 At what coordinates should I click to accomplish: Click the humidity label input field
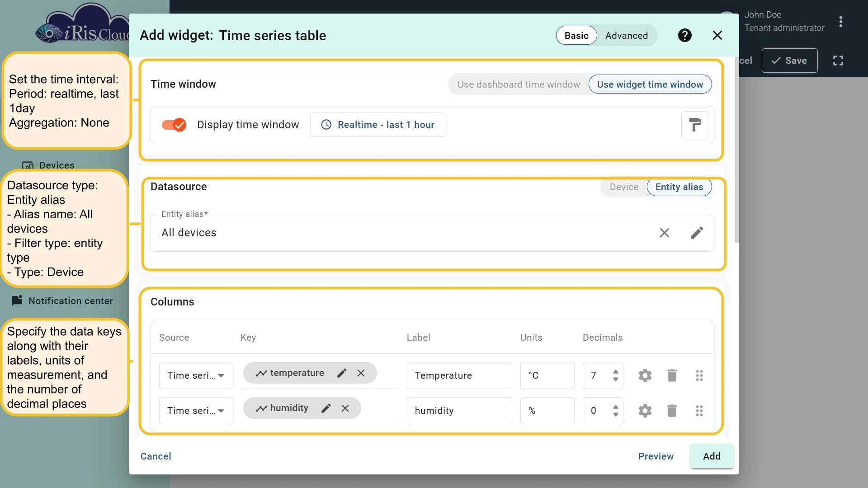click(459, 411)
